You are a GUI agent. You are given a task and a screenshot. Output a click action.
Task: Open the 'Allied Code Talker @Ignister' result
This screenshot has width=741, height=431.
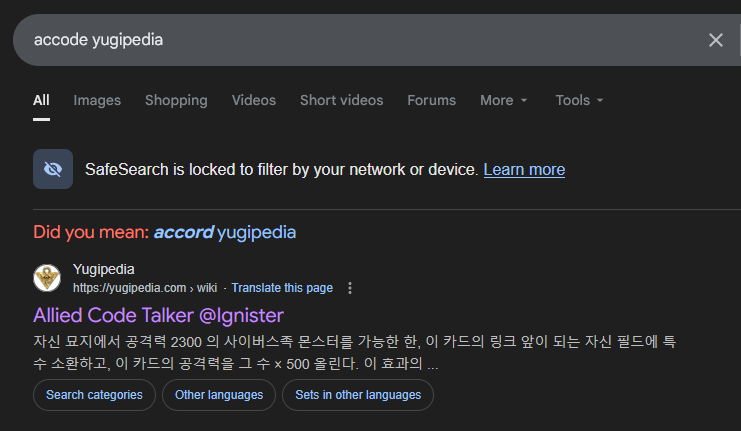tap(159, 315)
